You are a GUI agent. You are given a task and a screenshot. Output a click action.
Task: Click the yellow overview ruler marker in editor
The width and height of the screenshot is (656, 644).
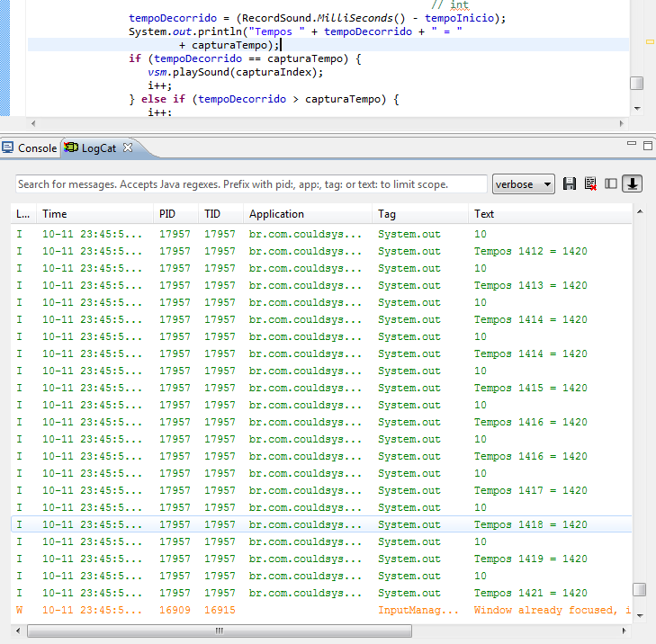pos(650,41)
